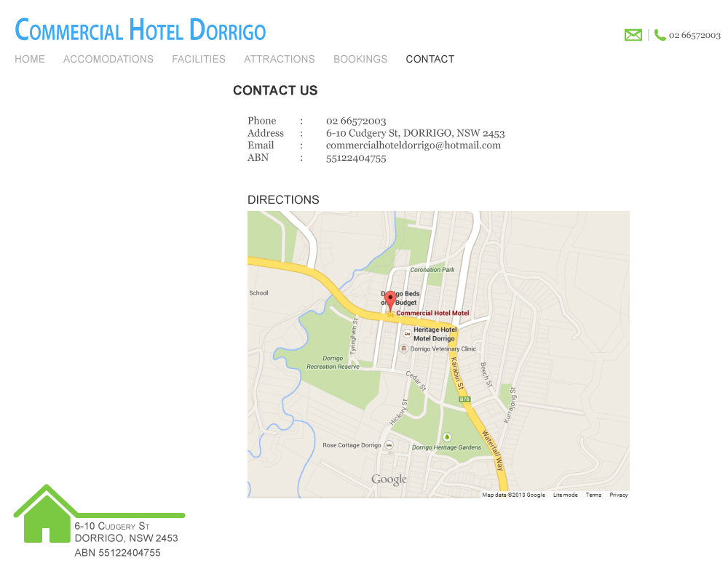The height and width of the screenshot is (582, 728).
Task: Click the Rose Cottage Dorrigo label
Action: [x=352, y=445]
